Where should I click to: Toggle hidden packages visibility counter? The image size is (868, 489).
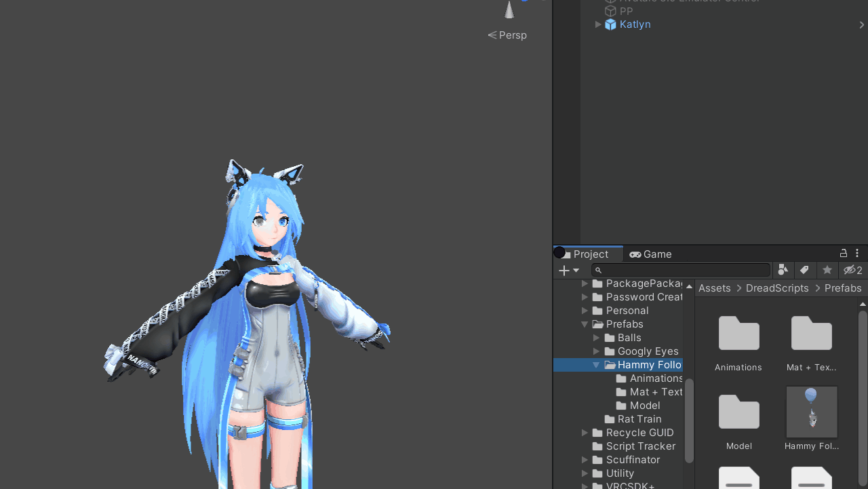(853, 270)
